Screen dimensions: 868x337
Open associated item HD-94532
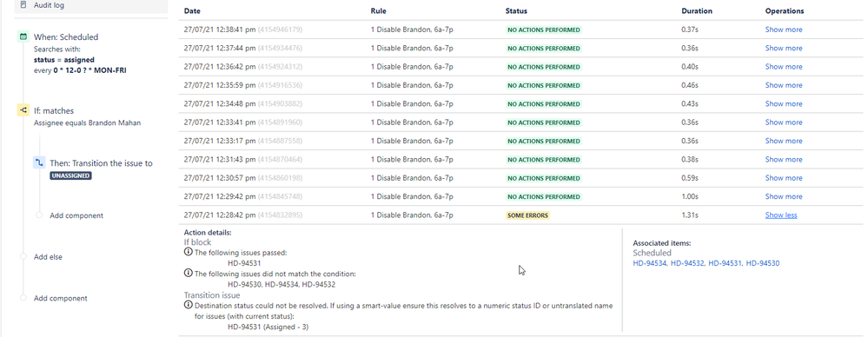point(687,263)
